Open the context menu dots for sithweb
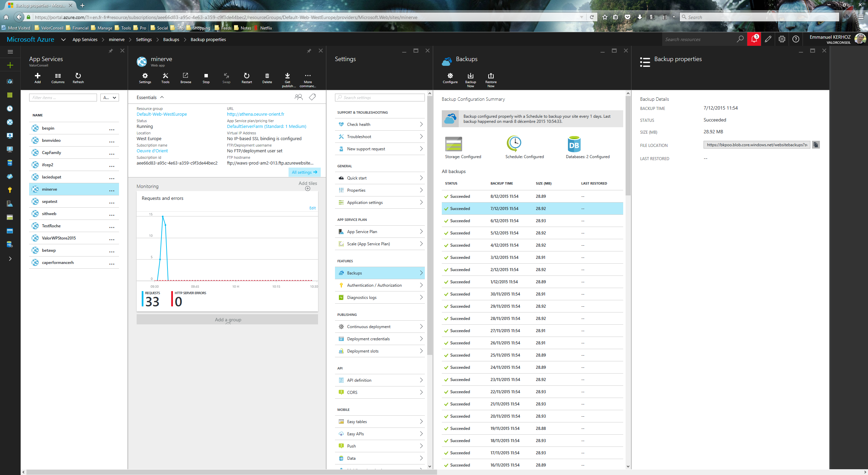The image size is (868, 475). point(112,214)
